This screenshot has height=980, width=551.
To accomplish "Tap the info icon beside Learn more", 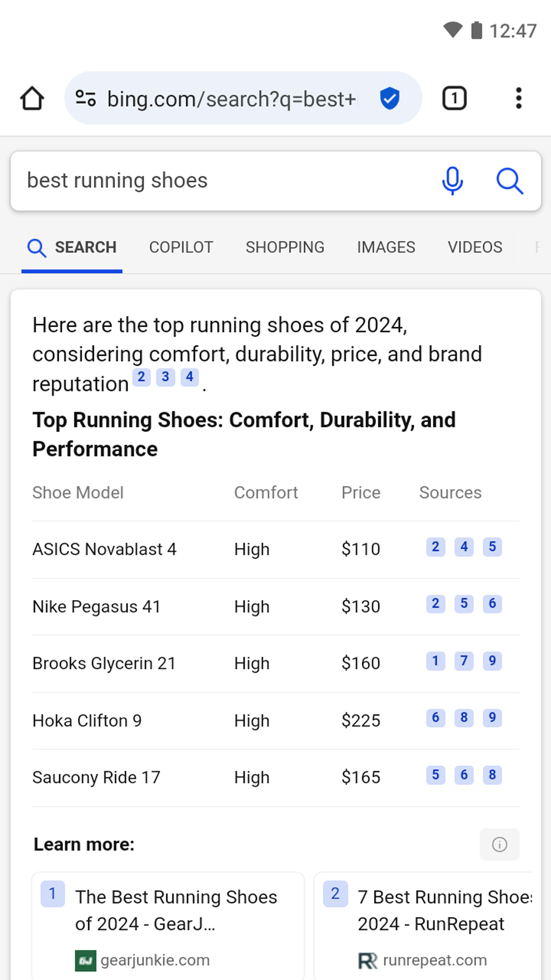I will click(499, 844).
